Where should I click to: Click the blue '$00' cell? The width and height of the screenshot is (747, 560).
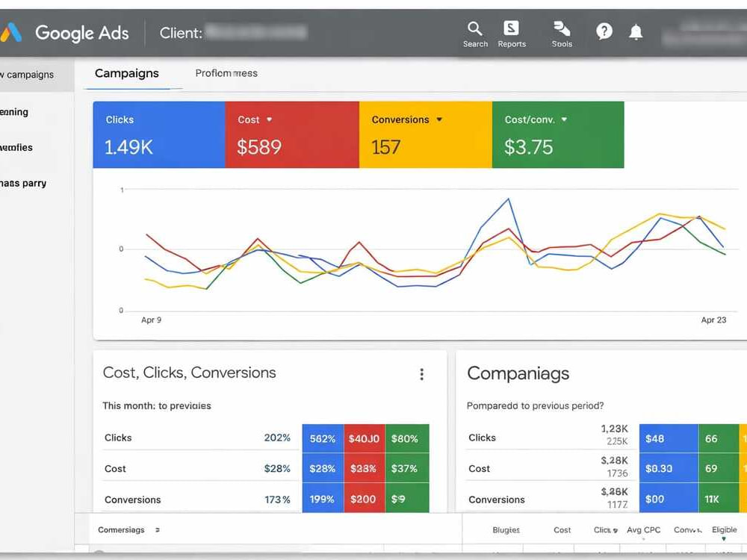(x=669, y=499)
